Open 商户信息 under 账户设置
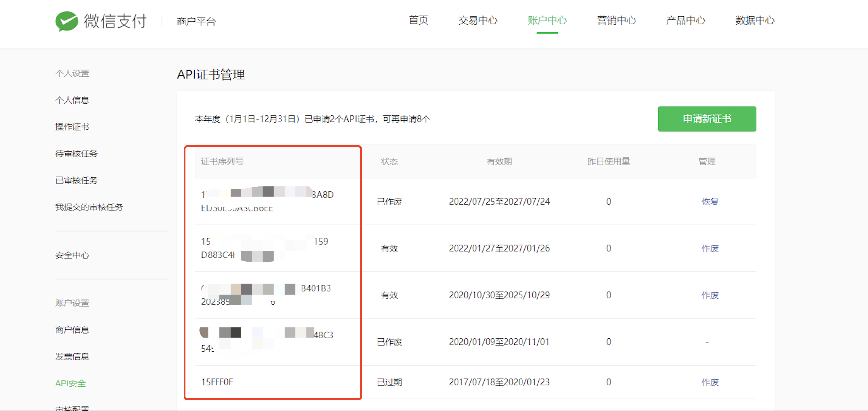Viewport: 868px width, 411px height. pyautogui.click(x=72, y=330)
